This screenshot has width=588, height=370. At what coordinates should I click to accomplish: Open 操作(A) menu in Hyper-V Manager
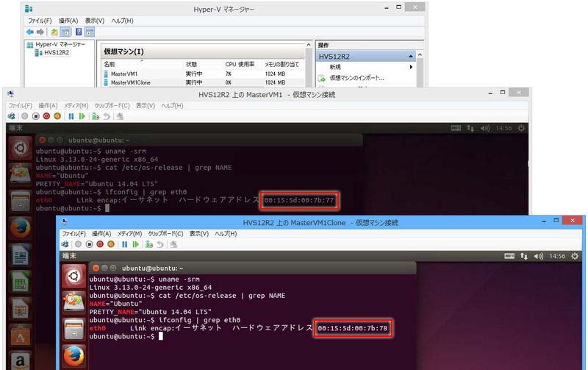tap(68, 21)
